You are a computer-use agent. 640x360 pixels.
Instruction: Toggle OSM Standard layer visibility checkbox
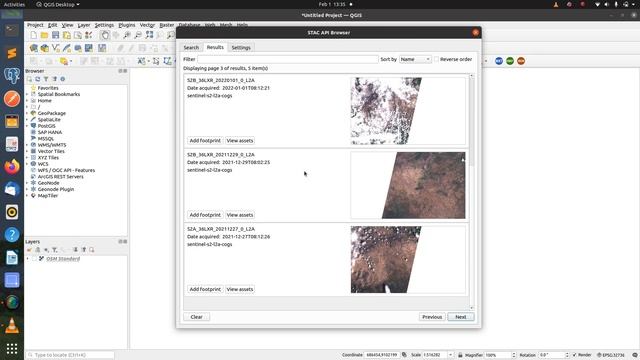(35, 259)
